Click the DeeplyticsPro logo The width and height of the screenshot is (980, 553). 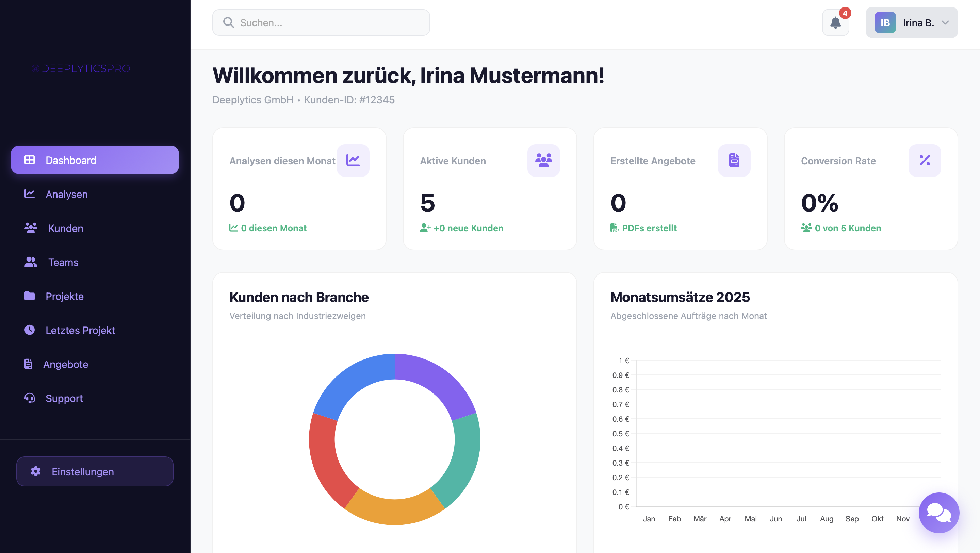(81, 68)
